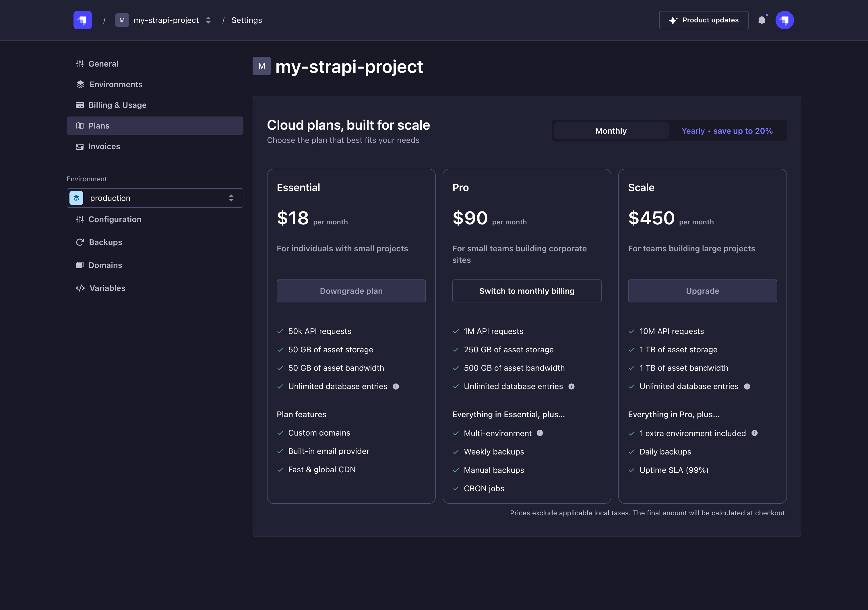Click the sparkle icon in Product updates
Screen dimensions: 868x610
coord(673,20)
